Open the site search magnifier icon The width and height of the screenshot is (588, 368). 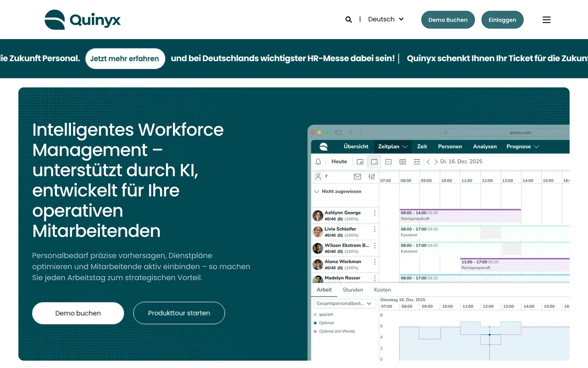pyautogui.click(x=348, y=20)
